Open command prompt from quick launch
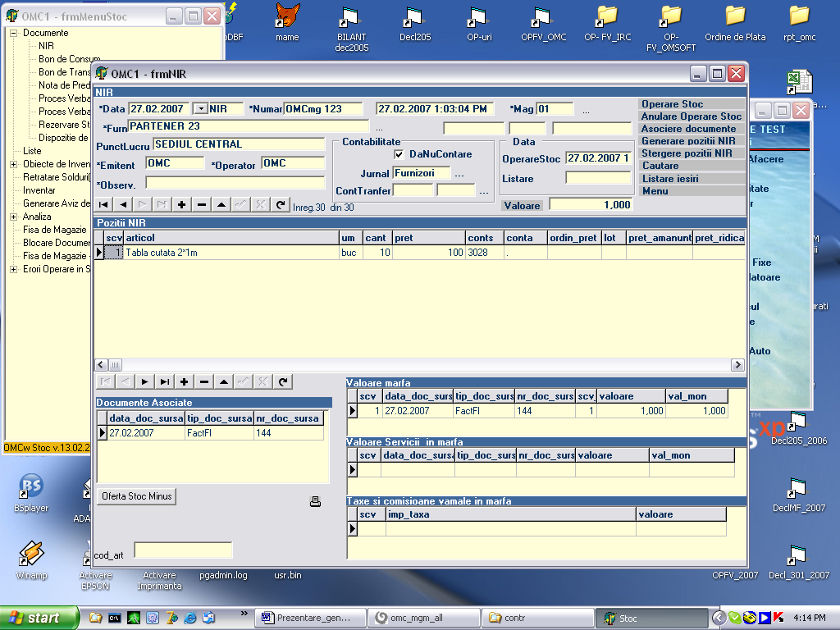The height and width of the screenshot is (630, 840). pyautogui.click(x=114, y=618)
